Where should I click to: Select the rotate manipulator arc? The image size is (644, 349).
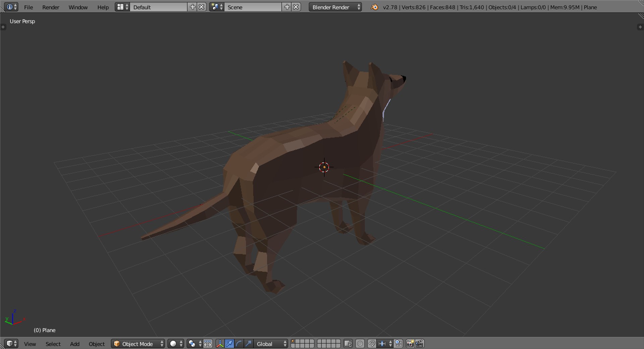239,344
